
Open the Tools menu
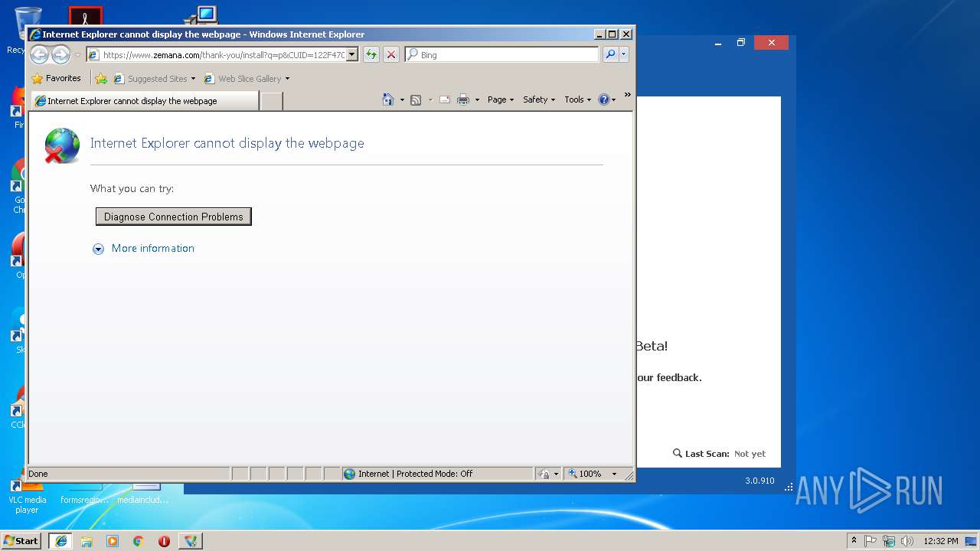point(578,99)
